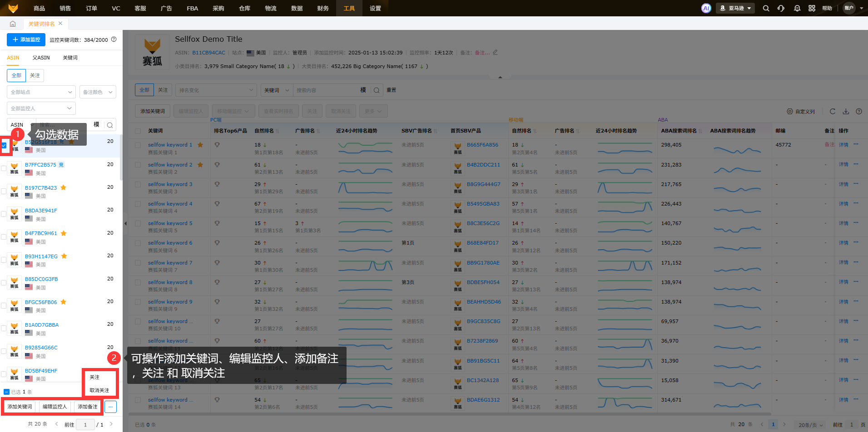Open the 备注颜色 color filter
The width and height of the screenshot is (868, 432).
[x=98, y=92]
